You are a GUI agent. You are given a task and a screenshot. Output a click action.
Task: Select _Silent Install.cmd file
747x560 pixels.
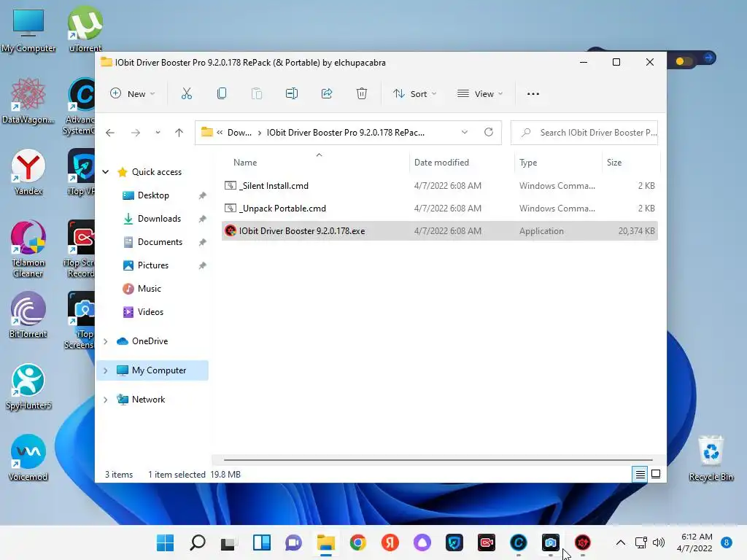439,186
